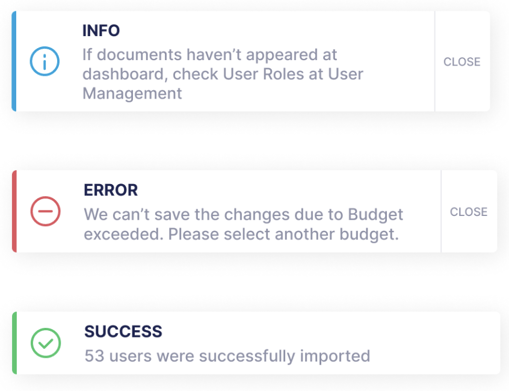The height and width of the screenshot is (391, 509).
Task: Select the INFO heading text
Action: tap(101, 31)
